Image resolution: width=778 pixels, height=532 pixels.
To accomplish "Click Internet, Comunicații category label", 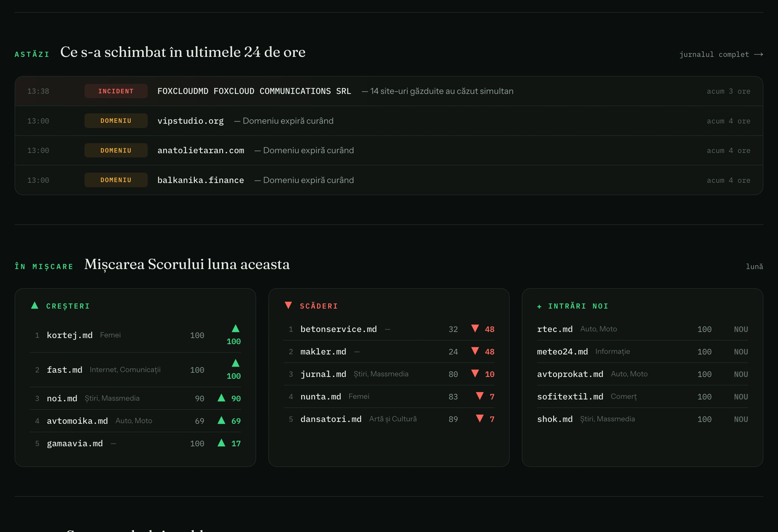I will [x=125, y=370].
